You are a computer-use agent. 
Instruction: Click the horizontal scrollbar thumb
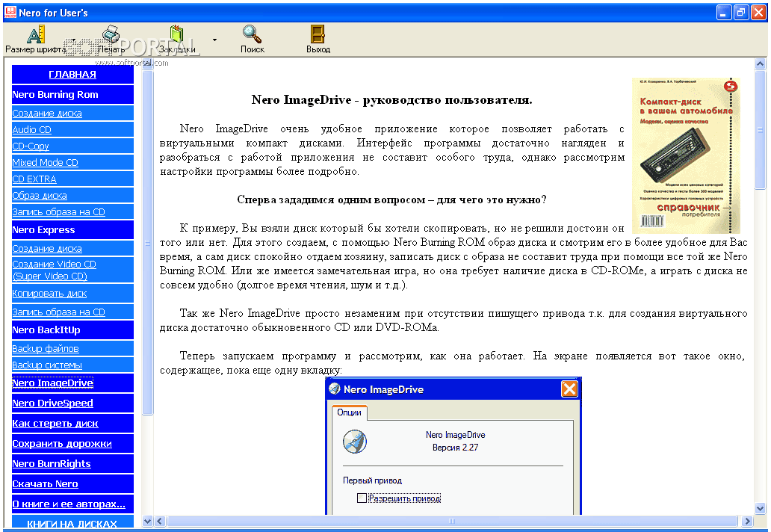(x=452, y=522)
